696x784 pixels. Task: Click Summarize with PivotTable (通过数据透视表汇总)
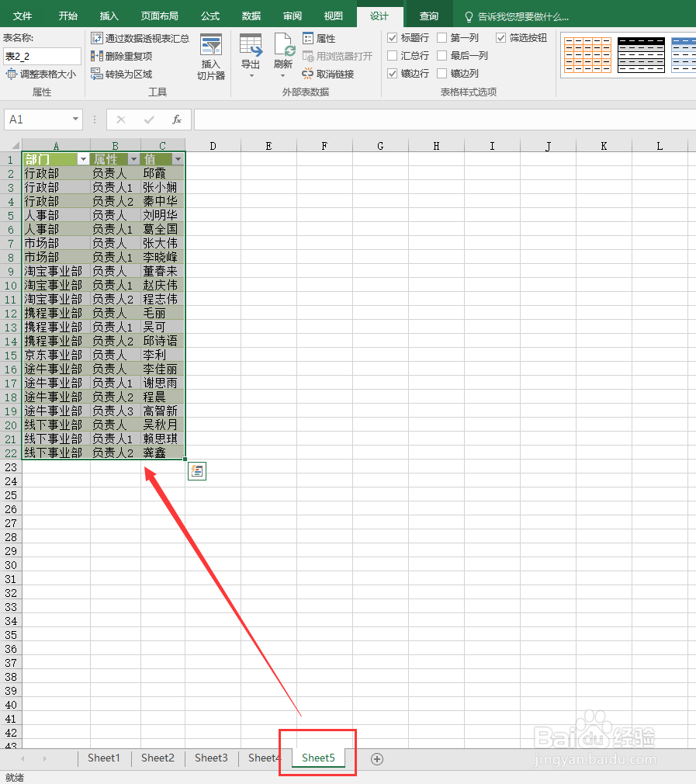point(140,38)
